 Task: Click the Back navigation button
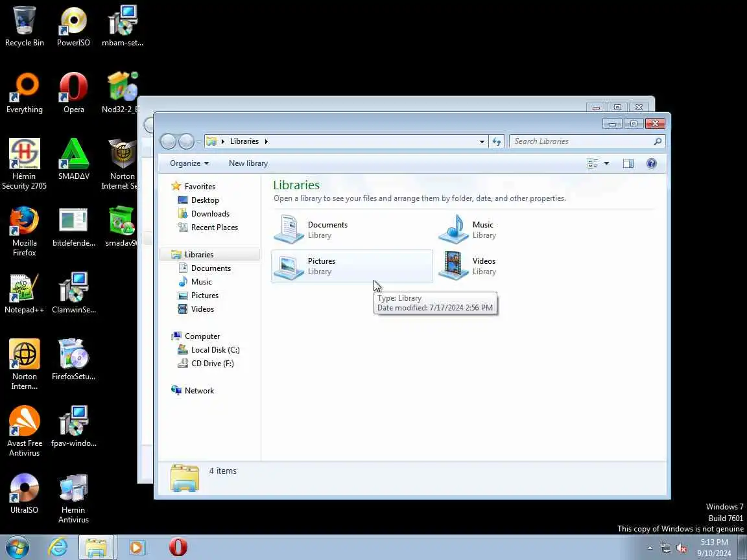point(168,141)
